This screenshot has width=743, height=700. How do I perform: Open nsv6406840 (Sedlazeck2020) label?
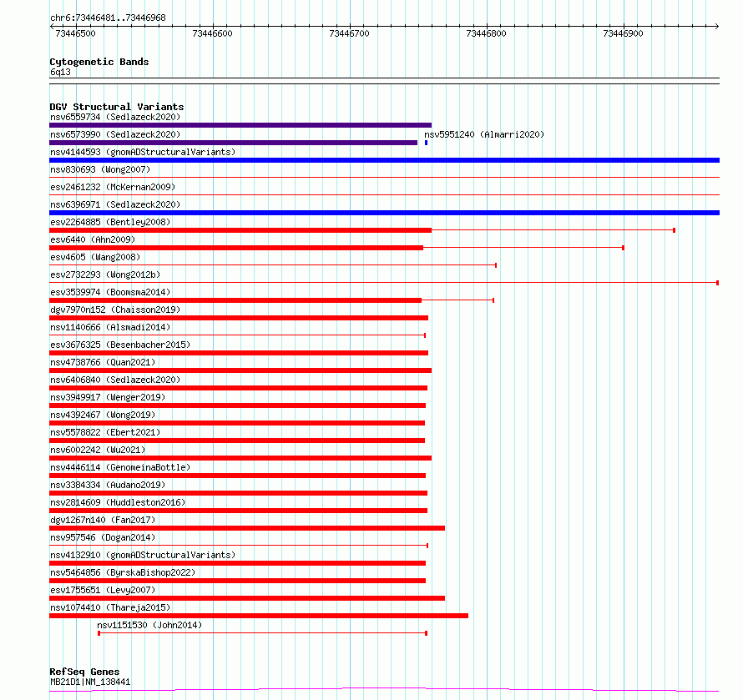pyautogui.click(x=115, y=380)
